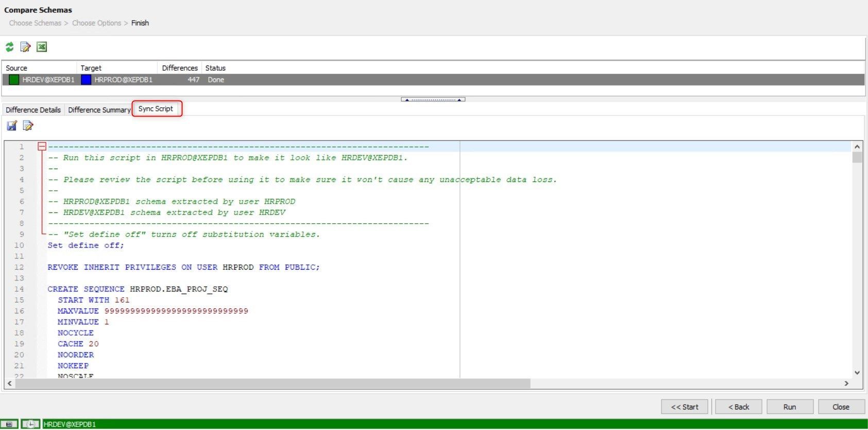Go to the Choose Schemas breadcrumb step
The width and height of the screenshot is (868, 430).
(x=35, y=23)
